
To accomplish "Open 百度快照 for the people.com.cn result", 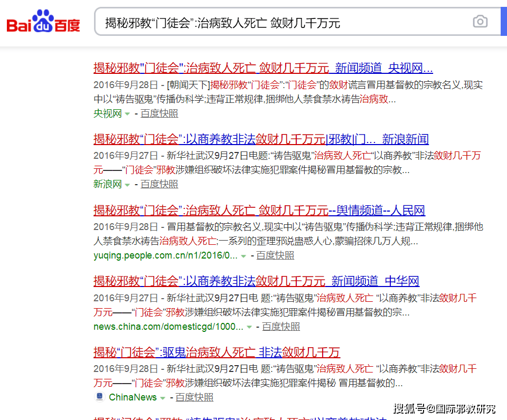I will coord(275,255).
